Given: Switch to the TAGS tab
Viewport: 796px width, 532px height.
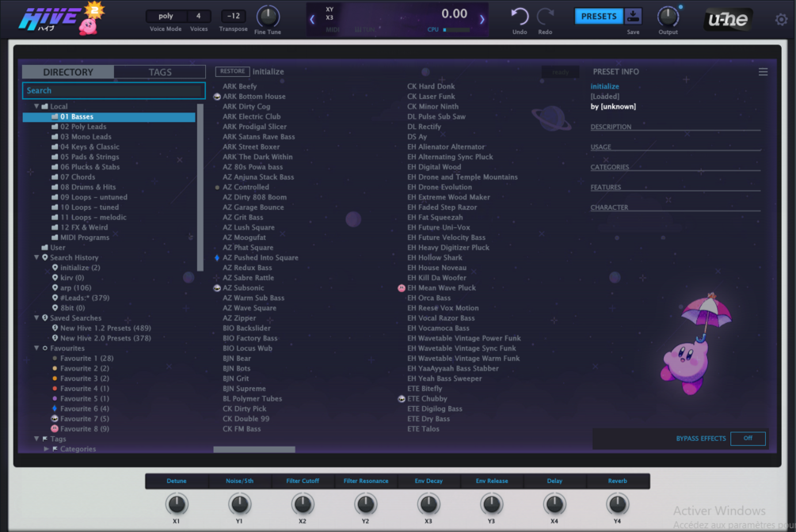Looking at the screenshot, I should (160, 72).
